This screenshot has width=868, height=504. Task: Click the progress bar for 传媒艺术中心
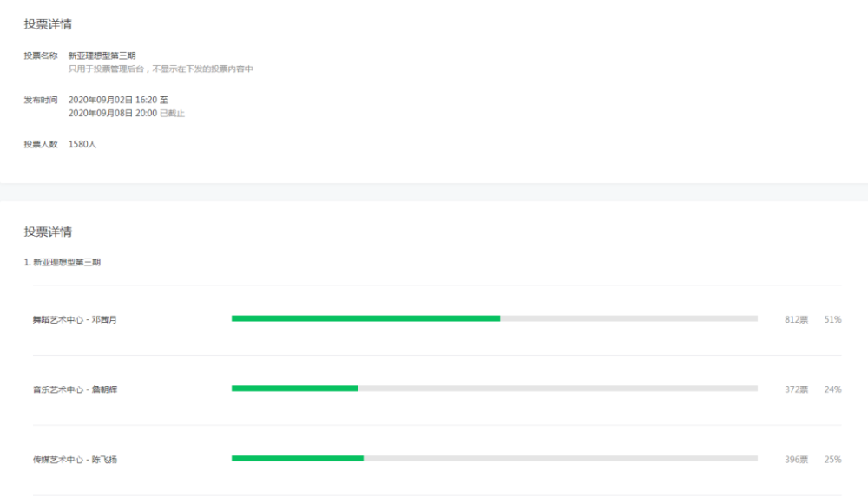[494, 458]
